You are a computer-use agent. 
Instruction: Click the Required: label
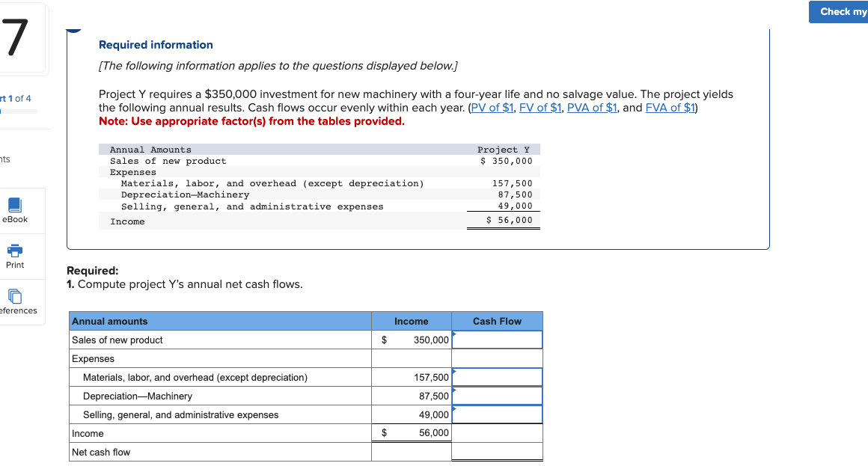click(93, 271)
